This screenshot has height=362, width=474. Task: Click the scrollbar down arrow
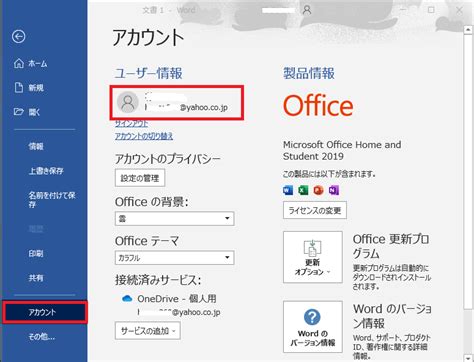[468, 358]
